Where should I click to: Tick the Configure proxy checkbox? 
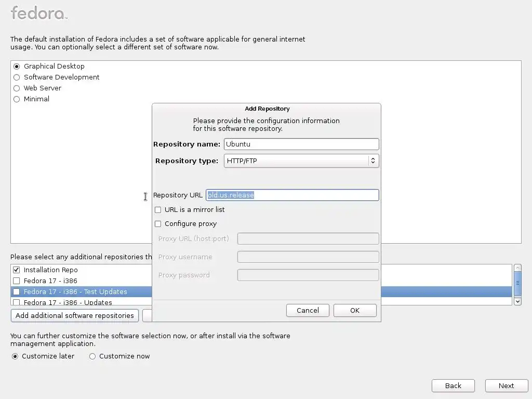[158, 224]
